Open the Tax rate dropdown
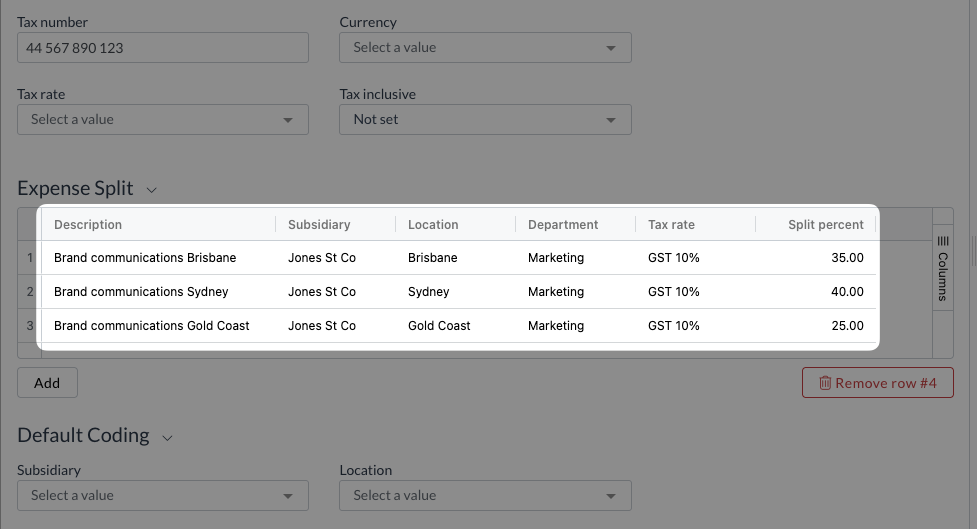 [x=163, y=120]
